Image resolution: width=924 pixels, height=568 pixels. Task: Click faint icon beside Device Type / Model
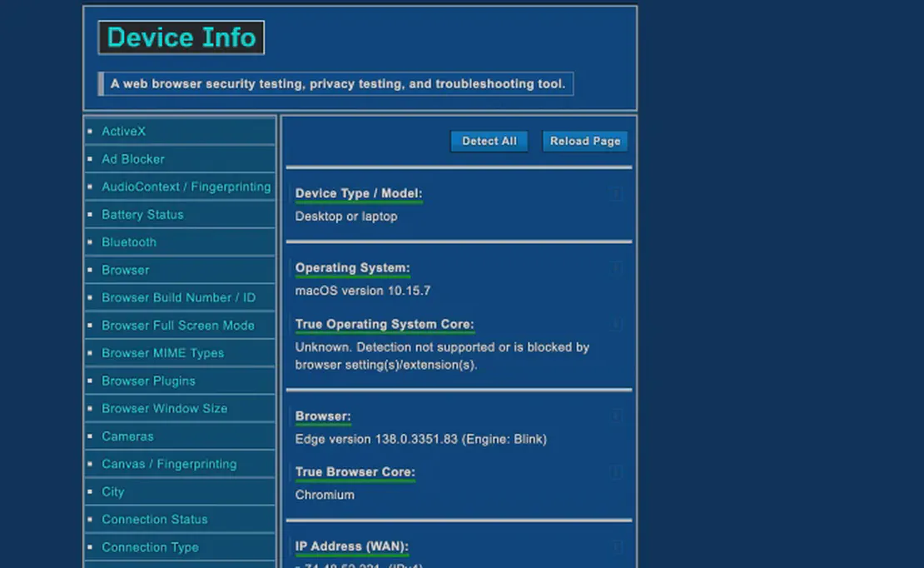click(616, 193)
